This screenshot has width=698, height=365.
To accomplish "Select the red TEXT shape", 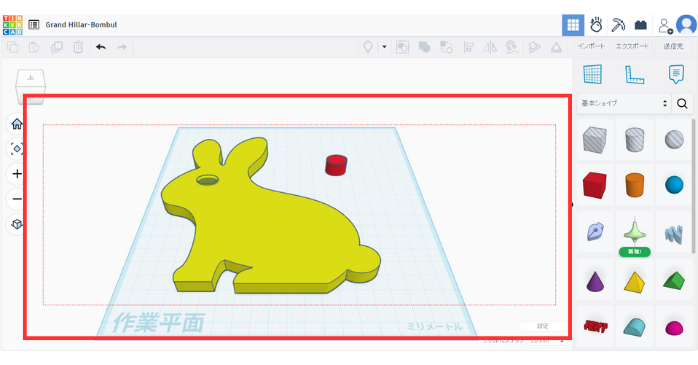I will [x=596, y=327].
